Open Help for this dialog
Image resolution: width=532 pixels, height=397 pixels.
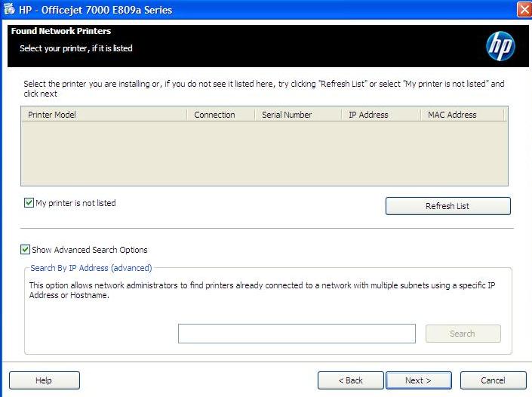(x=44, y=380)
